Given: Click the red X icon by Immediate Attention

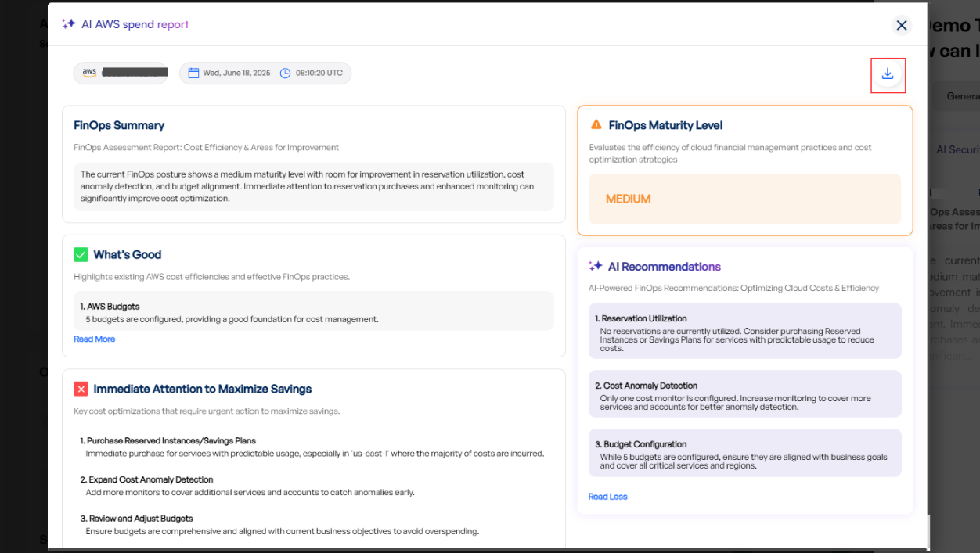Looking at the screenshot, I should [x=81, y=390].
